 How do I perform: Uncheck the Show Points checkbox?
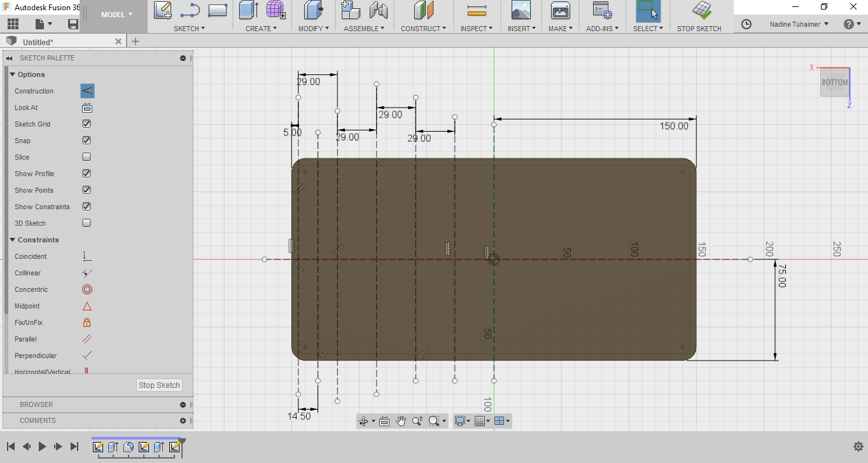pos(87,190)
